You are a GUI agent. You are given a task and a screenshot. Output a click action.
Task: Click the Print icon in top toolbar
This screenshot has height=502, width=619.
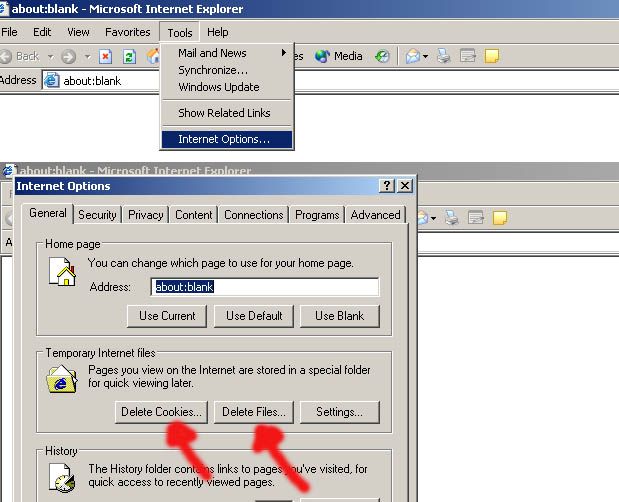[443, 56]
